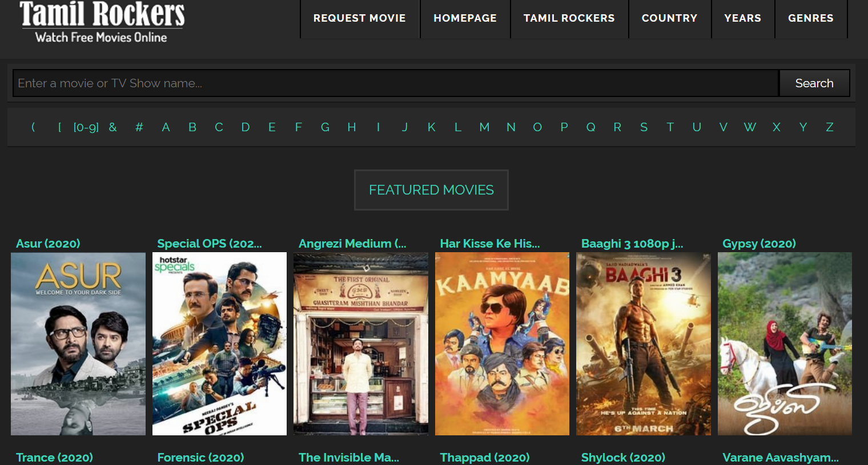Image resolution: width=868 pixels, height=465 pixels.
Task: Open the YEARS menu
Action: coord(742,18)
